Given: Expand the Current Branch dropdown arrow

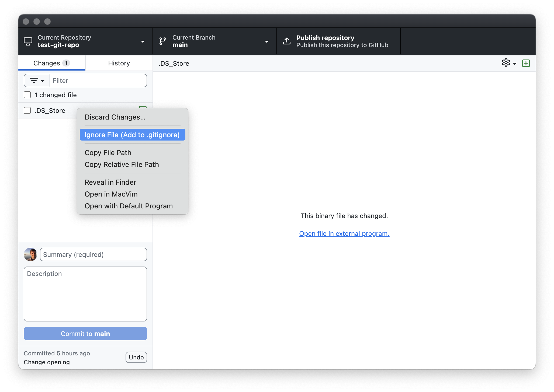Looking at the screenshot, I should point(267,42).
